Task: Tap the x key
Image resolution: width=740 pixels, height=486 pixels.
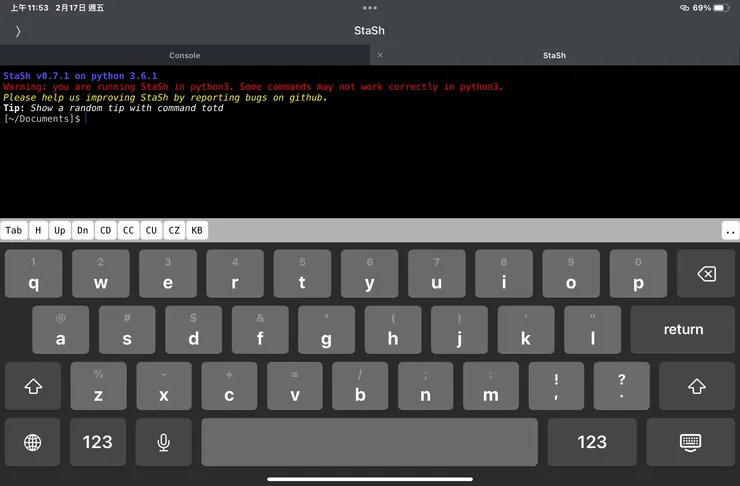Action: [x=164, y=386]
